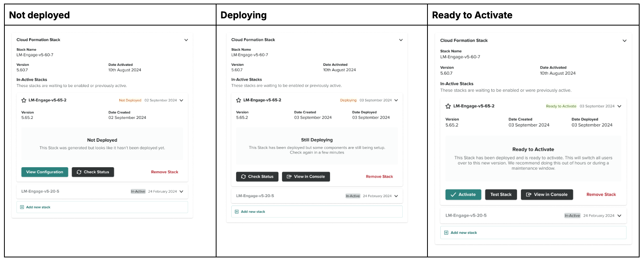The width and height of the screenshot is (644, 261).
Task: Click the external-link icon in the Ready to Activate panel
Action: click(529, 195)
